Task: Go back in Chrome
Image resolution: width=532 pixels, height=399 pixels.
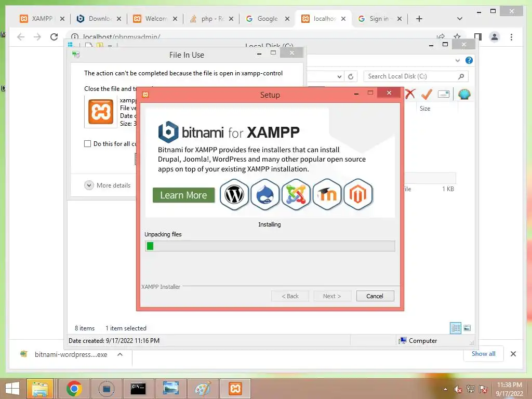Action: 21,37
